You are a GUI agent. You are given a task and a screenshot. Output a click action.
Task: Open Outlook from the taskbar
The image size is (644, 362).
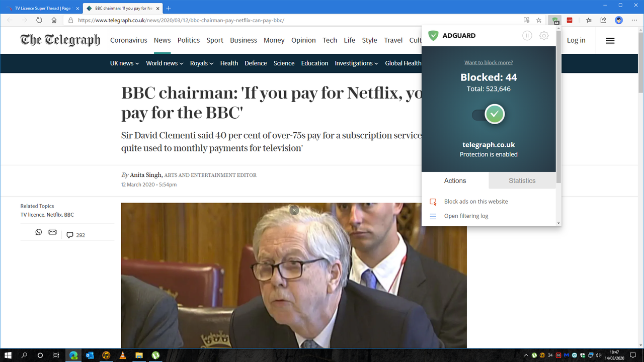[x=90, y=355]
